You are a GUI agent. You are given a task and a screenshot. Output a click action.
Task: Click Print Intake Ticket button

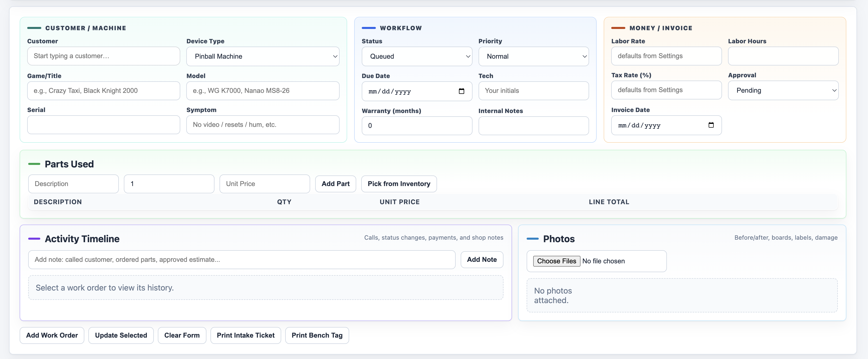(246, 335)
